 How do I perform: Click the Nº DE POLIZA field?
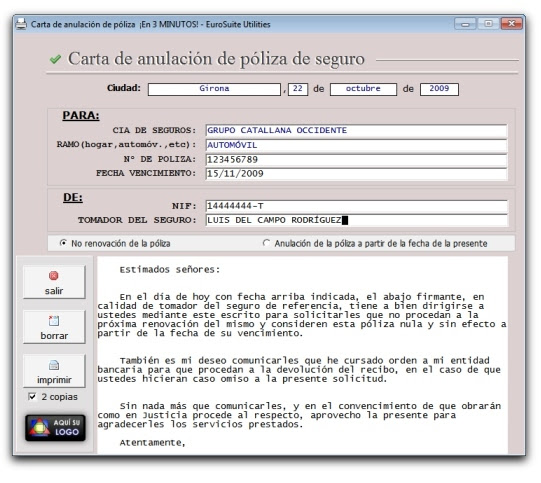coord(356,160)
